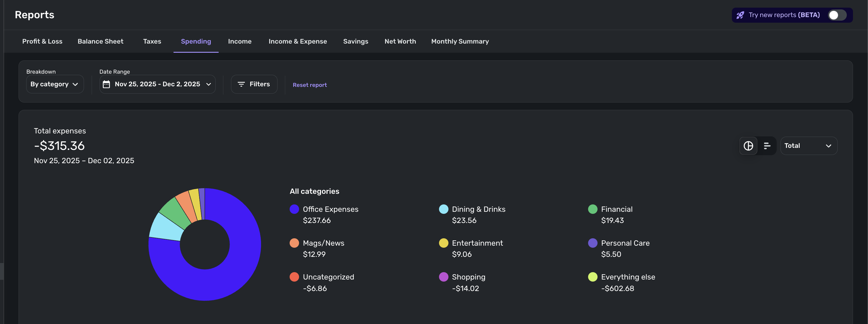Expand the date range dropdown chevron
This screenshot has width=868, height=324.
point(209,84)
